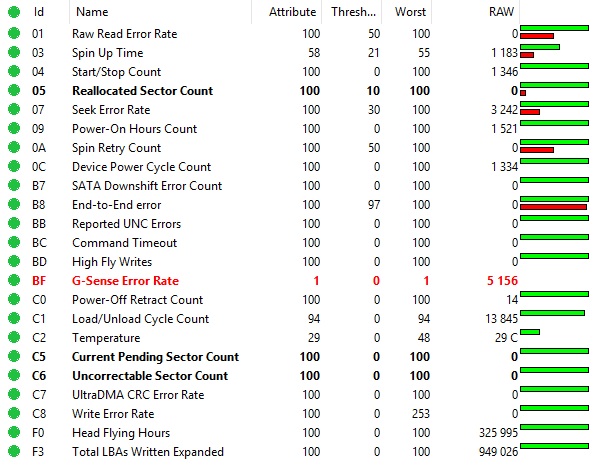Select the 'Command Timeout' name
Image resolution: width=600 pixels, height=465 pixels.
point(124,243)
